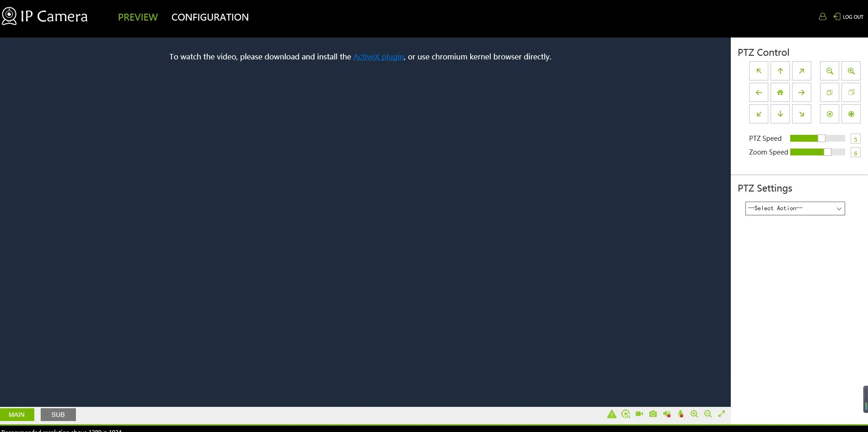Pan camera up with the up arrow

click(780, 71)
